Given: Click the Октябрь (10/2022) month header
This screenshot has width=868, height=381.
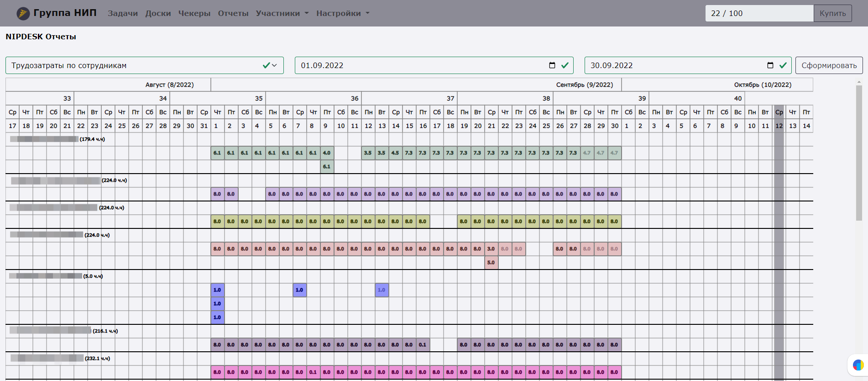Looking at the screenshot, I should click(763, 85).
